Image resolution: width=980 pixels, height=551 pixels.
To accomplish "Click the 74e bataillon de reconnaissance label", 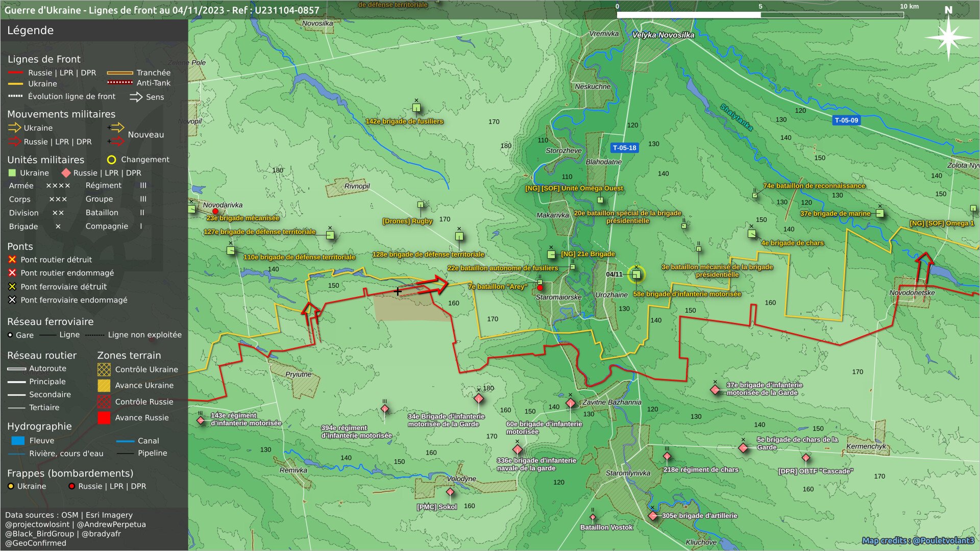I will point(814,186).
